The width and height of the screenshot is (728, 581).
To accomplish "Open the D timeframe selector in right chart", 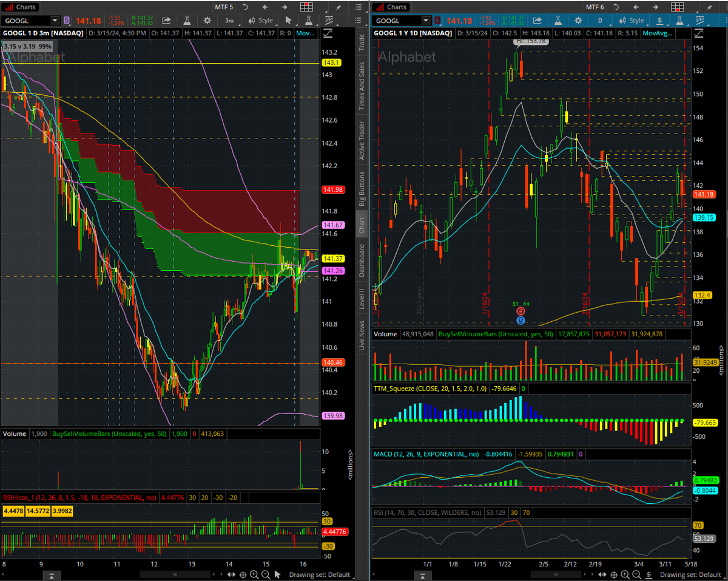I will click(601, 21).
